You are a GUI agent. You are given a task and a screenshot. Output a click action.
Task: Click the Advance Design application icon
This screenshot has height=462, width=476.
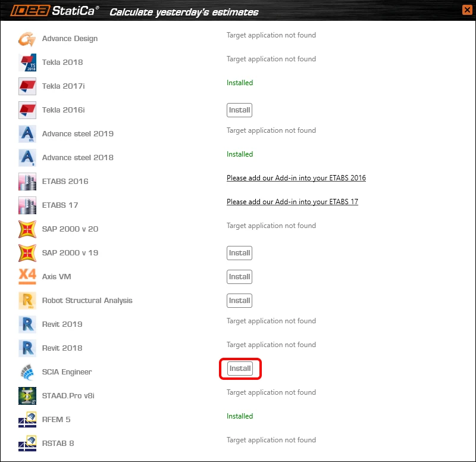pos(27,39)
